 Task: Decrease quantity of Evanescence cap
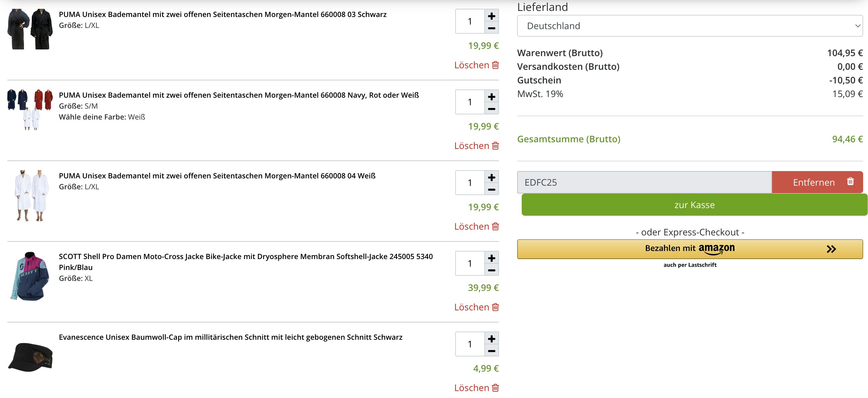point(491,351)
